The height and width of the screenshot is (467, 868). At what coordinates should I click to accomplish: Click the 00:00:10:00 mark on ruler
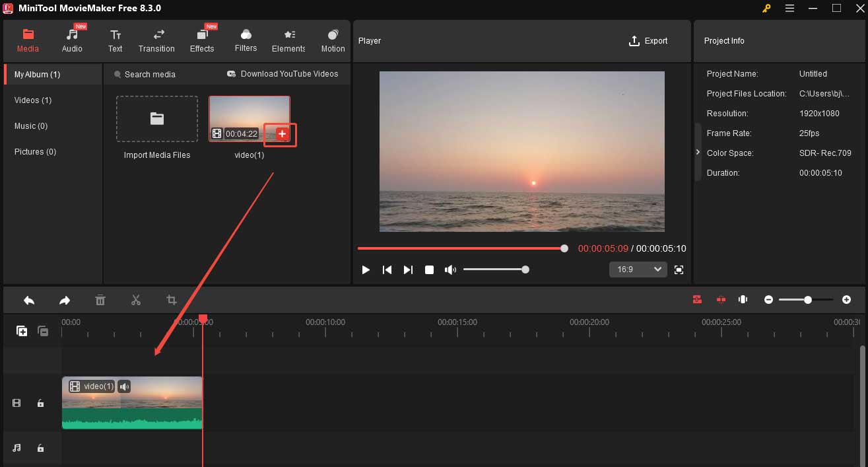click(x=325, y=322)
